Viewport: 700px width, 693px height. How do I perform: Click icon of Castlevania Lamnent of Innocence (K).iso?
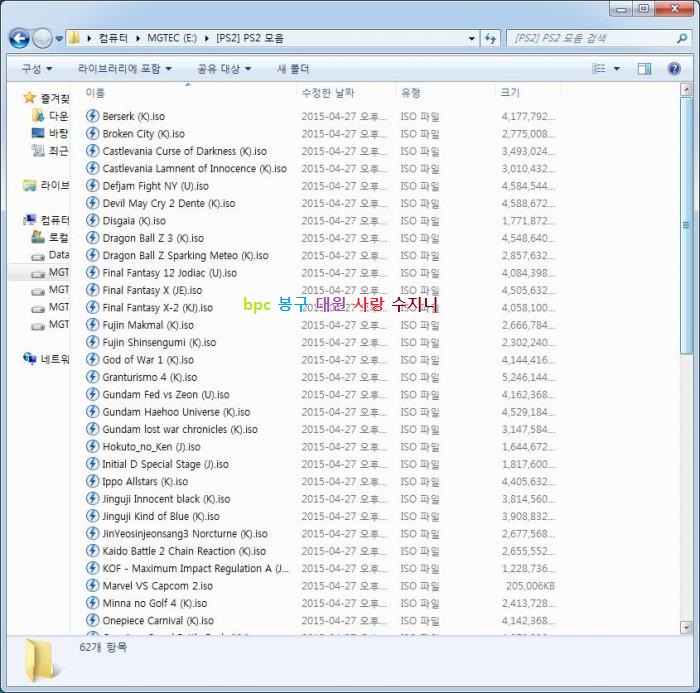tap(92, 168)
